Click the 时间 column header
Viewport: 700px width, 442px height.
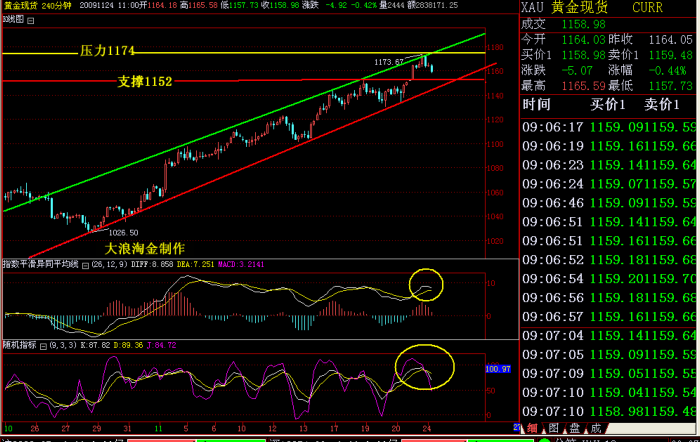(x=537, y=105)
